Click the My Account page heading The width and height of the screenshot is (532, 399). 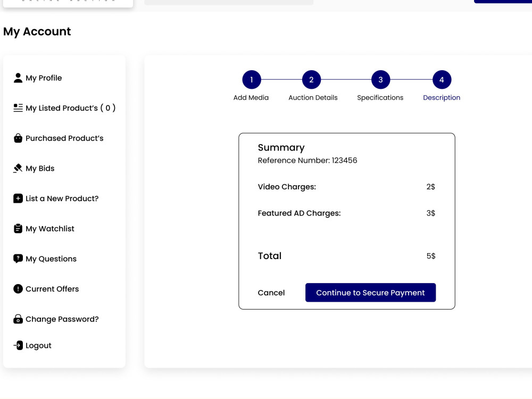pyautogui.click(x=37, y=31)
